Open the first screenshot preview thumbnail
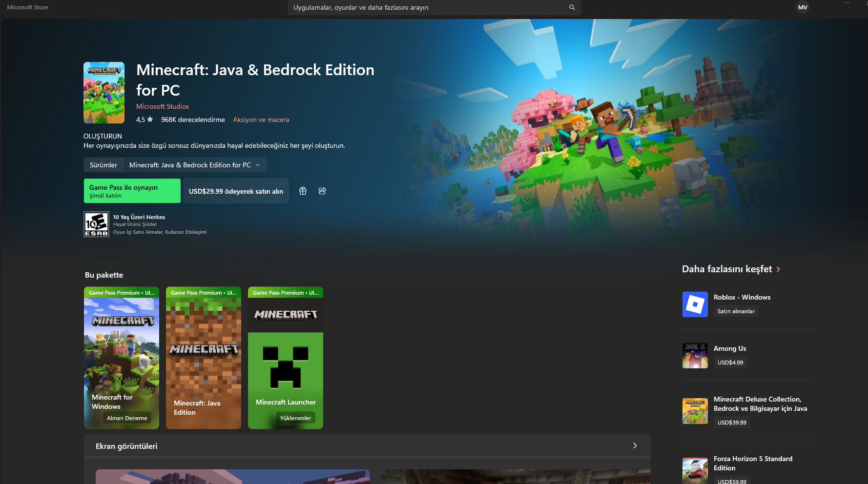 click(x=232, y=477)
